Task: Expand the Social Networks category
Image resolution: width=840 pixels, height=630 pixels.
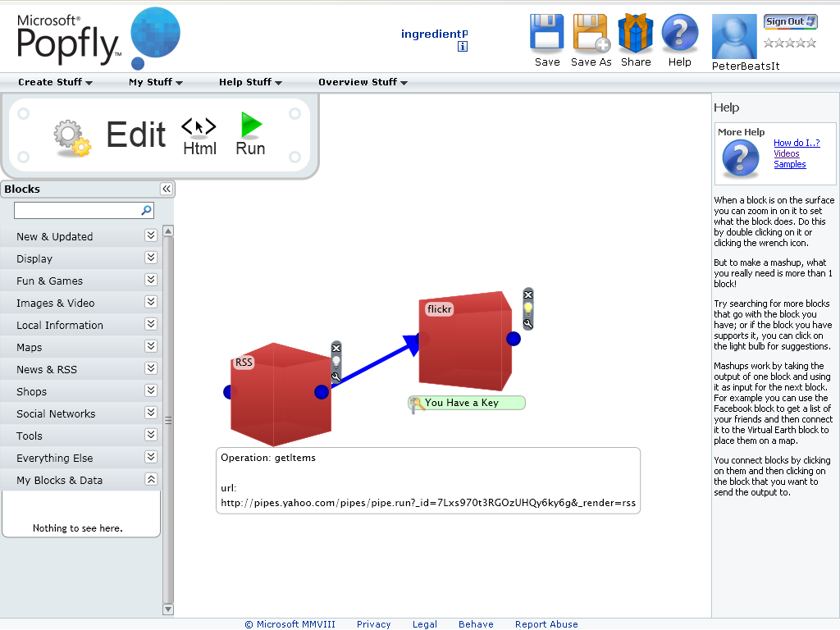Action: (x=151, y=413)
